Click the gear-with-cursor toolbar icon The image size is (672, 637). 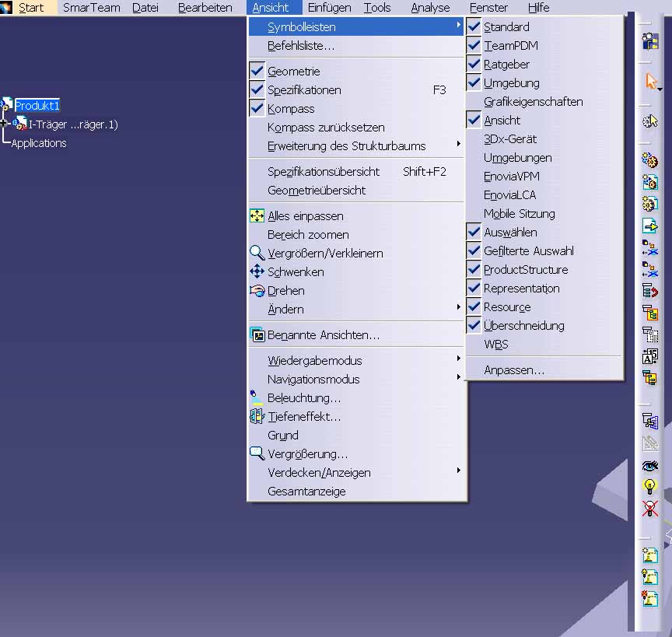[x=650, y=121]
